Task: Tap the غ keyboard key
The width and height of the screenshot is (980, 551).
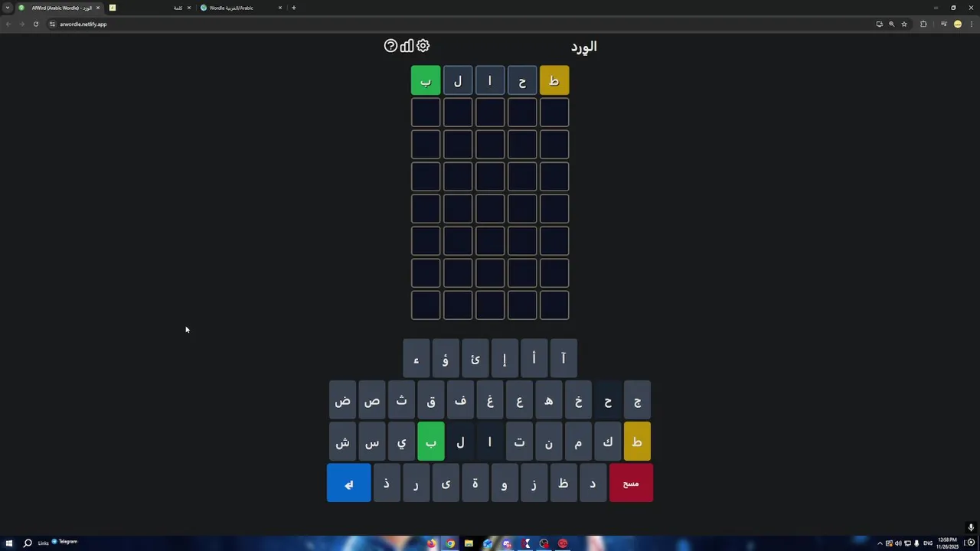Action: coord(490,400)
